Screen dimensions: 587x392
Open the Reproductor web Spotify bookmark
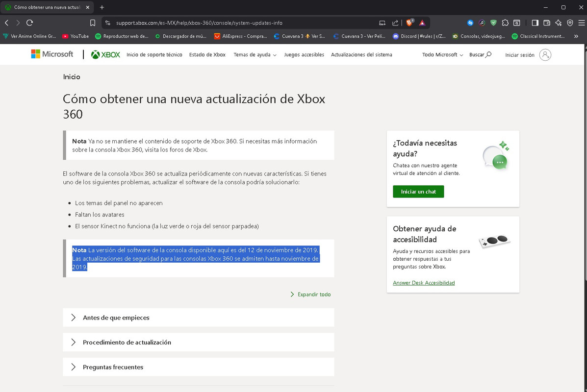tap(122, 36)
